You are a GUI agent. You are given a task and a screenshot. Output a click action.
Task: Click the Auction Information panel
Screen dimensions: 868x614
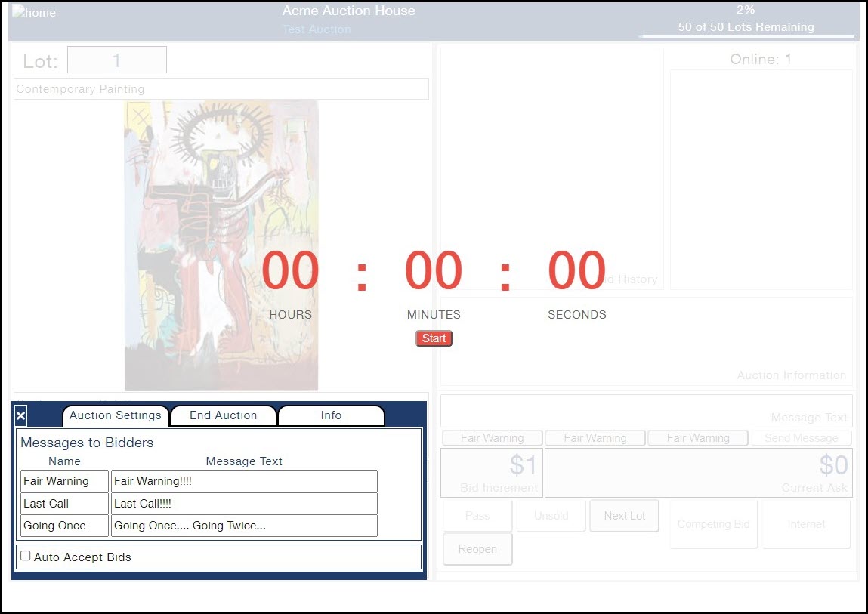646,341
